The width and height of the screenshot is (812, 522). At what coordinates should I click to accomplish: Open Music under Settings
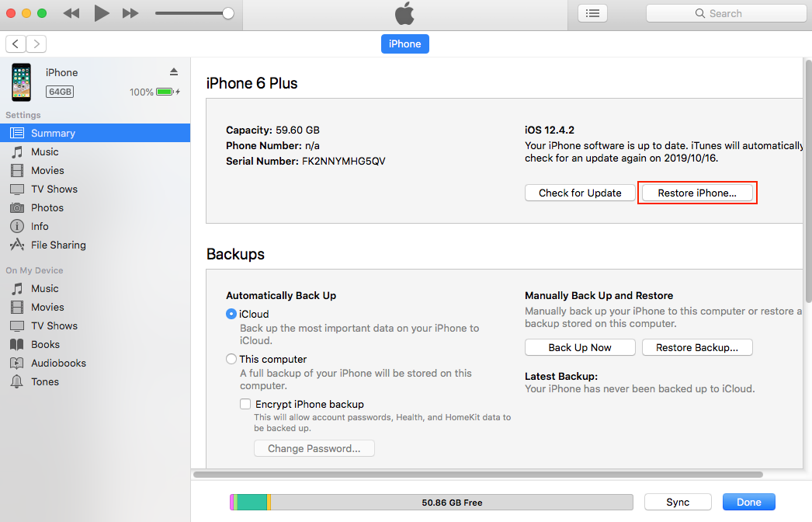point(95,152)
